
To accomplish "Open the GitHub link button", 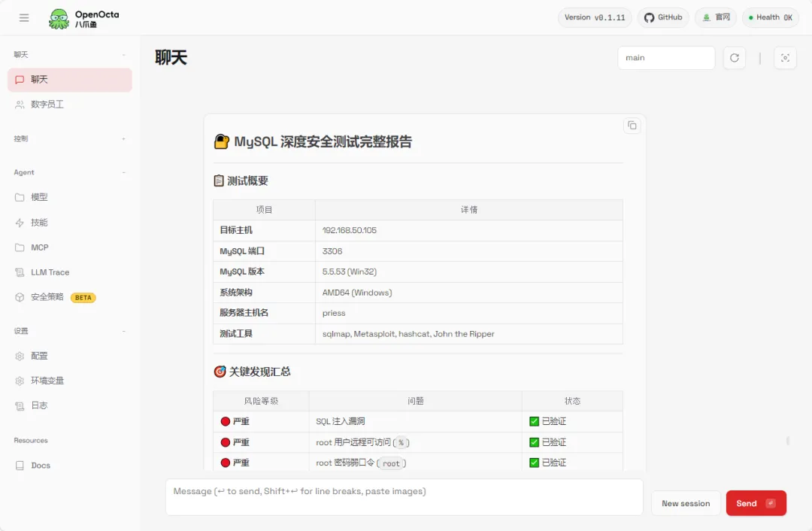I will (x=663, y=17).
